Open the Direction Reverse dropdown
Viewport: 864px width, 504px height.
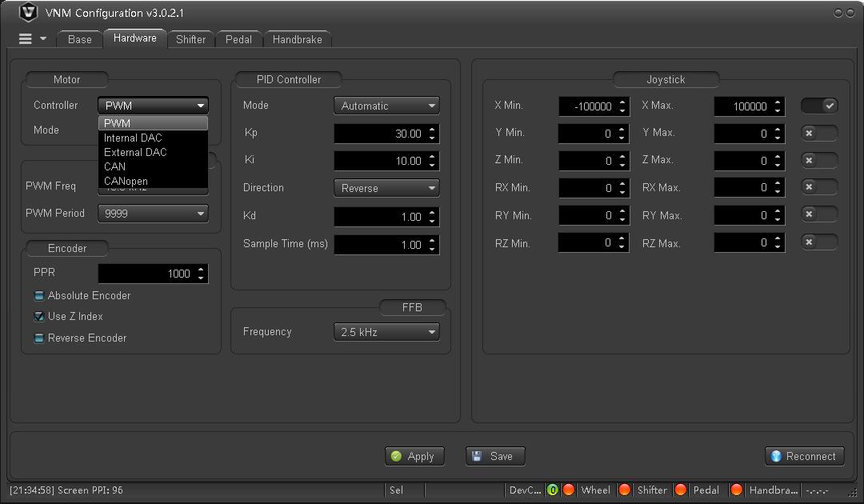pos(386,188)
